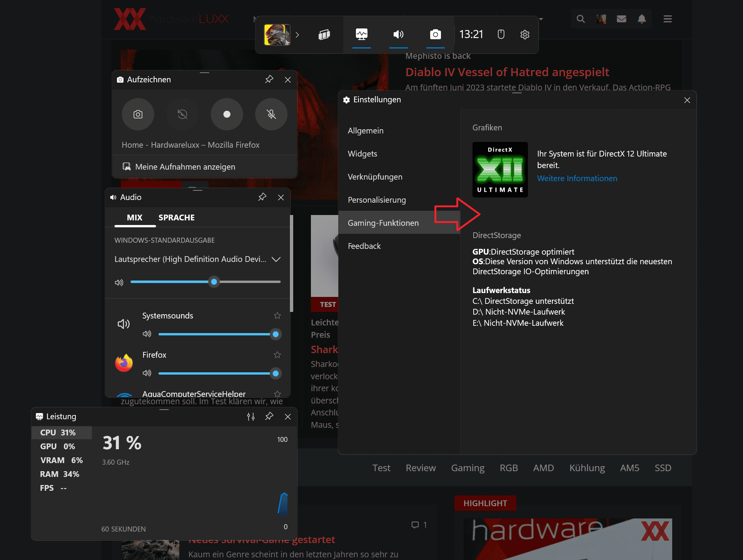
Task: Favorite Systemsounds with the star
Action: [x=277, y=316]
